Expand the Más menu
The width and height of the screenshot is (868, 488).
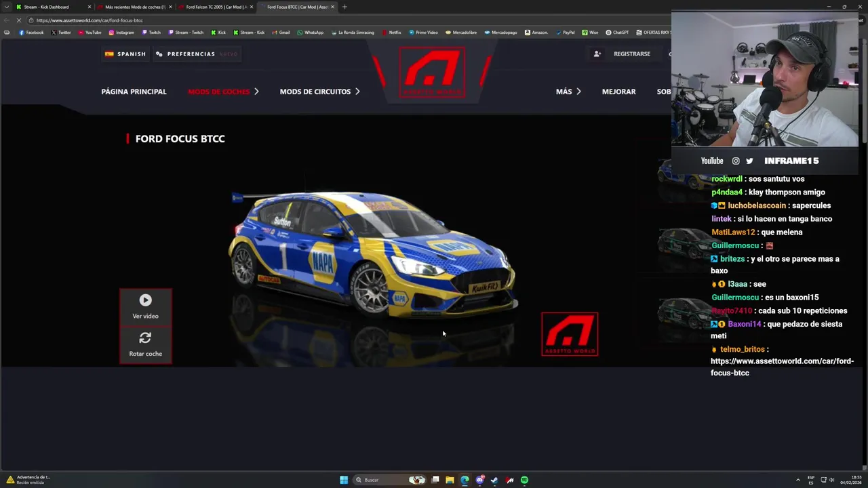click(568, 91)
